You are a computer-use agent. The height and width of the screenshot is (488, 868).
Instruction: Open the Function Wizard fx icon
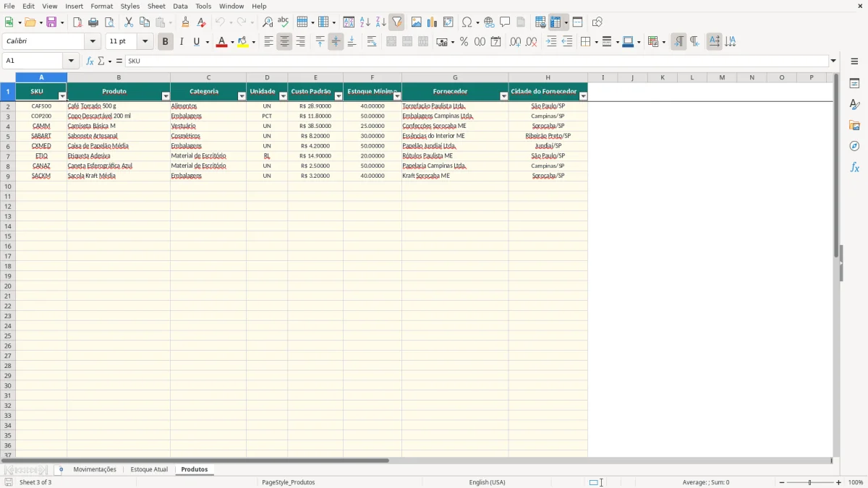[x=90, y=61]
